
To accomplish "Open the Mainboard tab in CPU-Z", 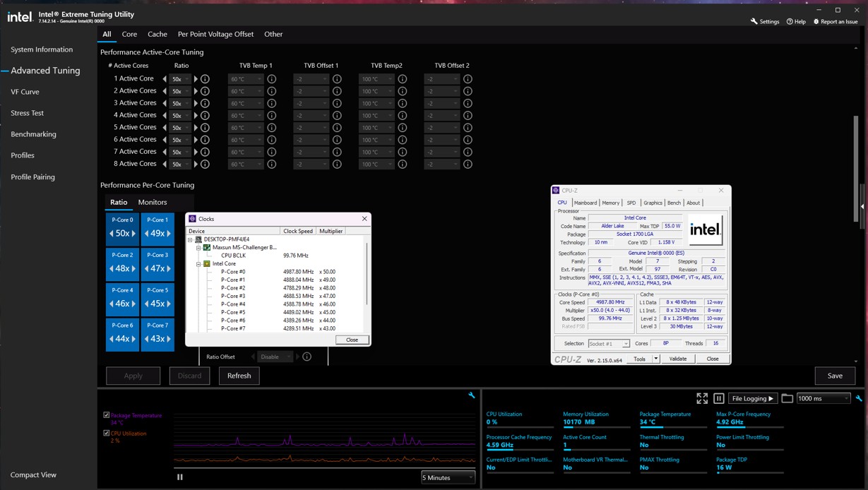I will (x=585, y=203).
